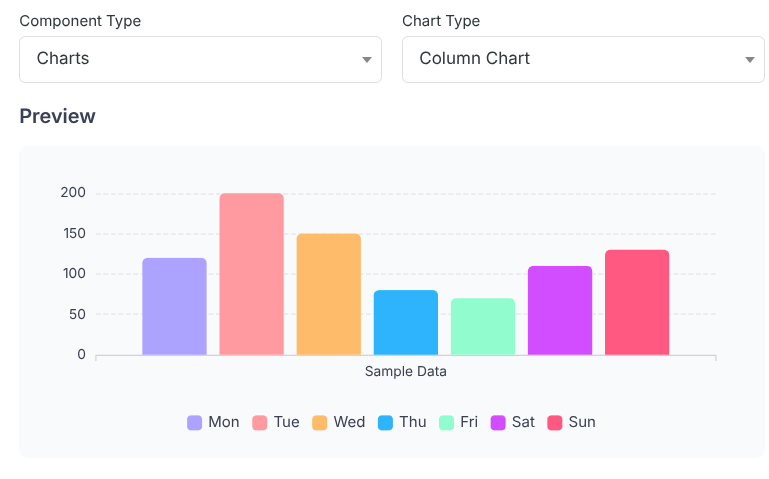Click the Thu legend label

click(412, 422)
